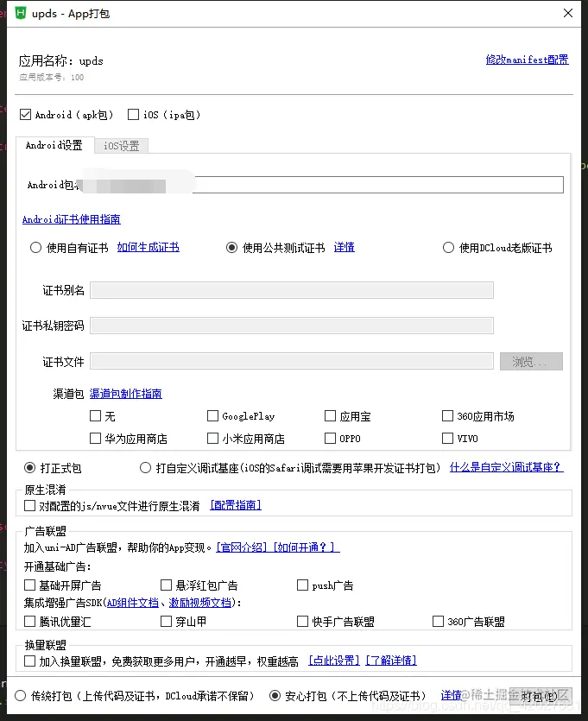The height and width of the screenshot is (721, 588).
Task: Open the [配置指南] link
Action: click(x=236, y=505)
